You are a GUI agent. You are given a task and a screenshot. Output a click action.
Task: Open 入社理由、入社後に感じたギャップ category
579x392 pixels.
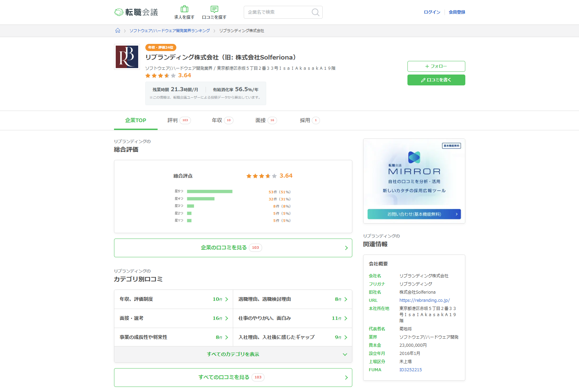tap(293, 337)
